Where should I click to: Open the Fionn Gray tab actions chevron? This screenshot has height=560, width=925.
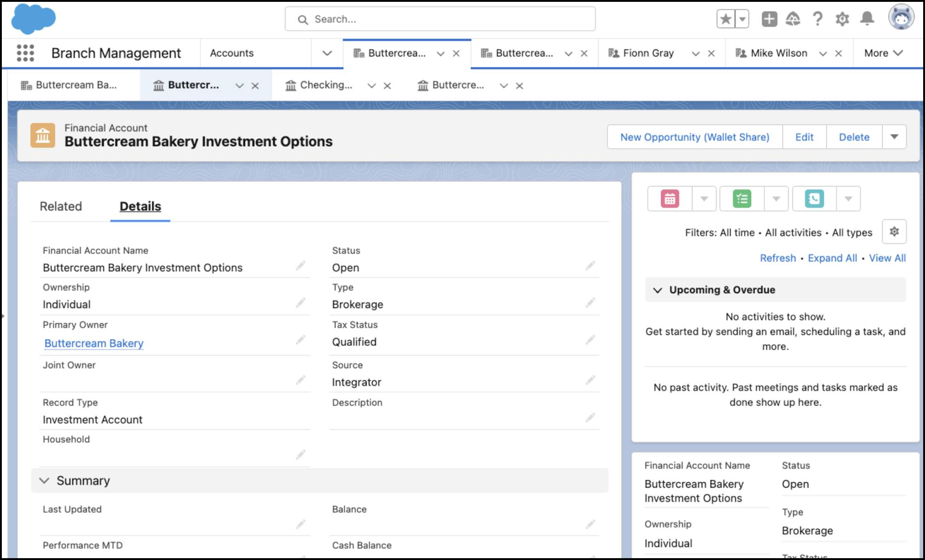696,53
